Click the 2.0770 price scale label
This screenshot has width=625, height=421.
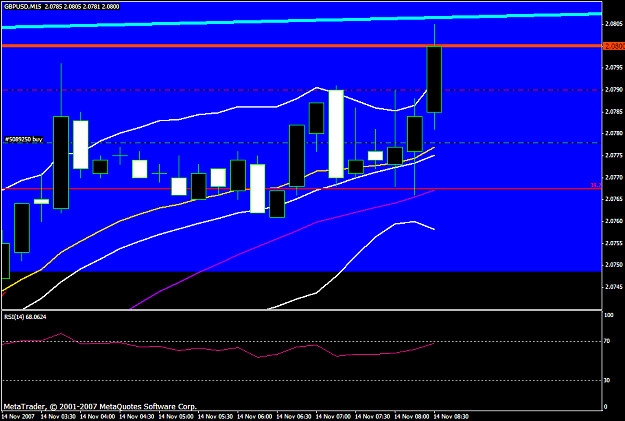614,177
